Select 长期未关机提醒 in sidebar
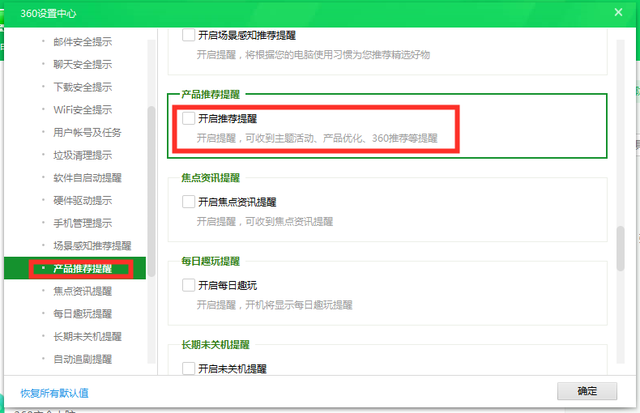Viewport: 640px width, 413px height. [87, 336]
